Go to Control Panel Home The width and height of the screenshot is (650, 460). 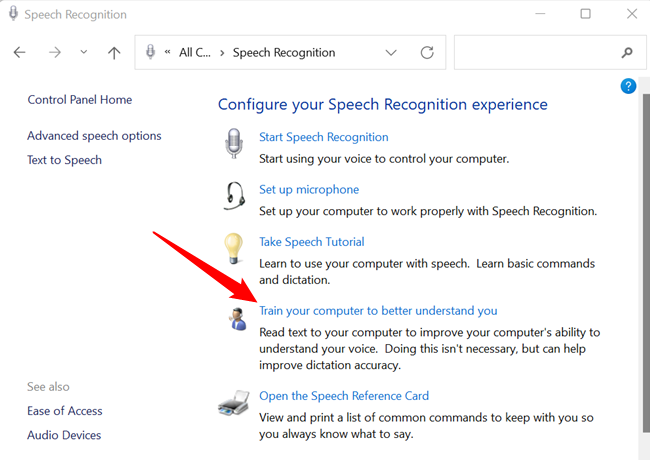[80, 100]
